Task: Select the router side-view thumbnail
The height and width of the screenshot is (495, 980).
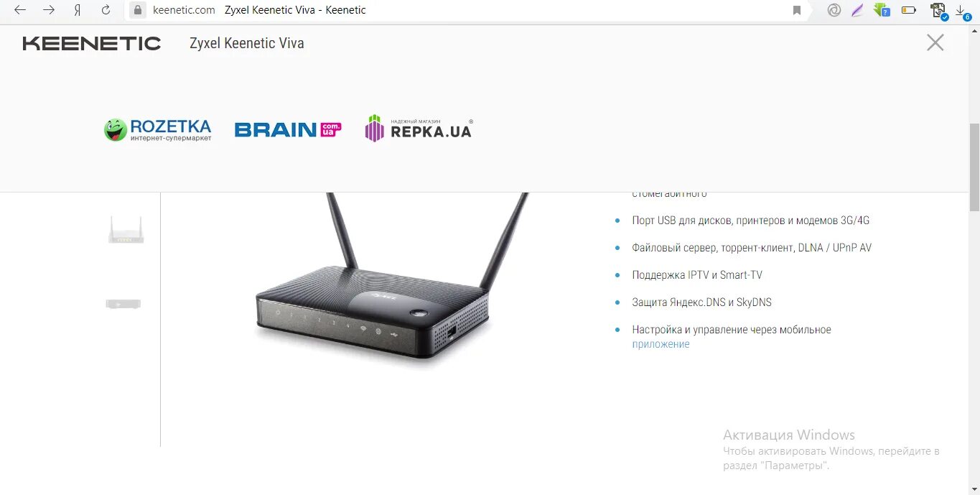Action: point(123,304)
